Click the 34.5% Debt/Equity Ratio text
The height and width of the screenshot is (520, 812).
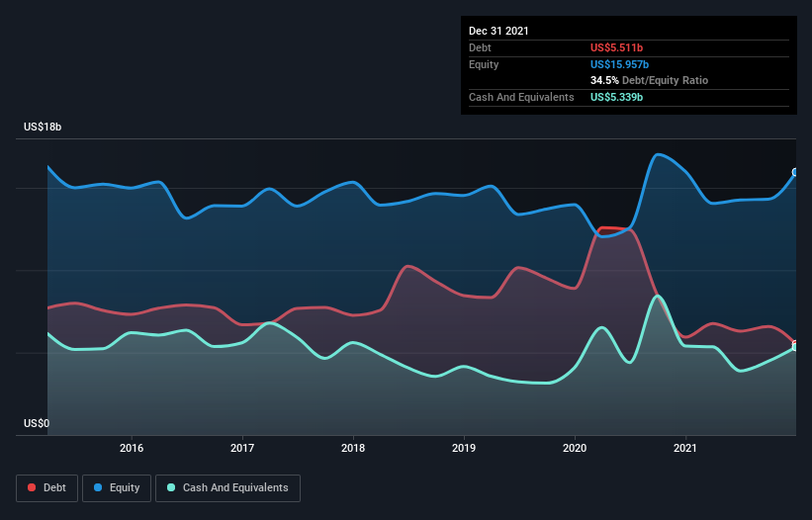click(x=649, y=80)
